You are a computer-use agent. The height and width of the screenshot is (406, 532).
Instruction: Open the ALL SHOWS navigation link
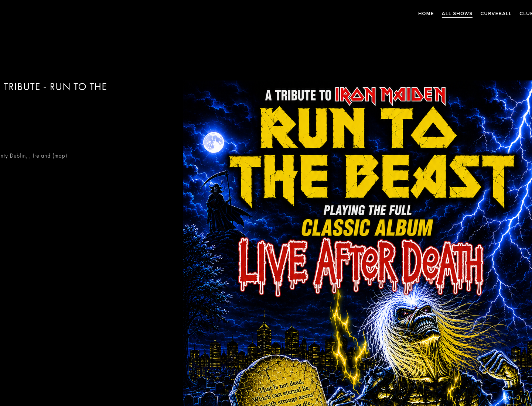(x=457, y=14)
